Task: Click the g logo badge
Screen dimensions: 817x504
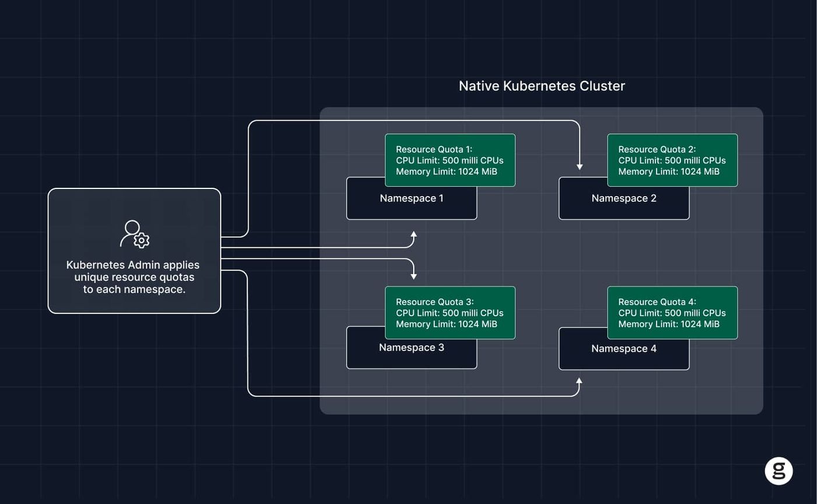Action: [x=778, y=471]
